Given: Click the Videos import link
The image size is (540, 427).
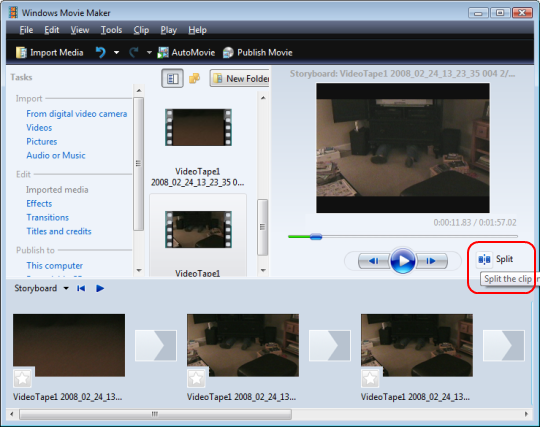Looking at the screenshot, I should 39,127.
